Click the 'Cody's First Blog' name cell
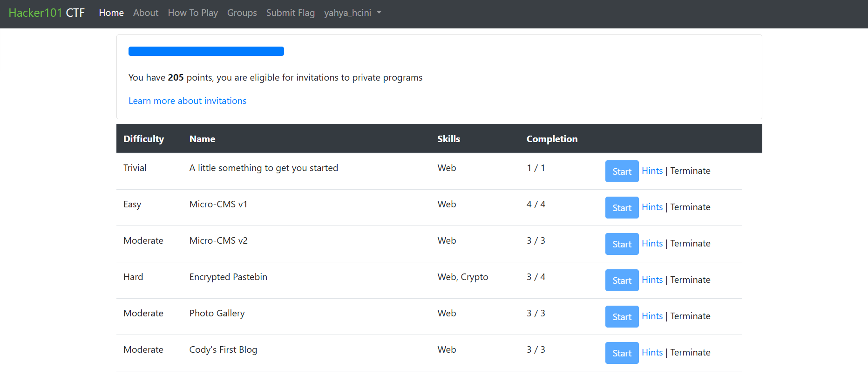Image resolution: width=868 pixels, height=376 pixels. (223, 349)
